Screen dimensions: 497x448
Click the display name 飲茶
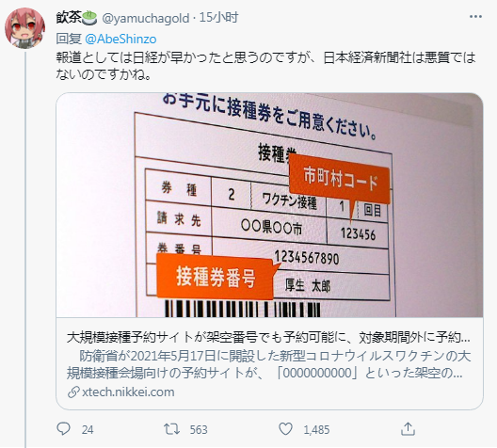tap(69, 18)
